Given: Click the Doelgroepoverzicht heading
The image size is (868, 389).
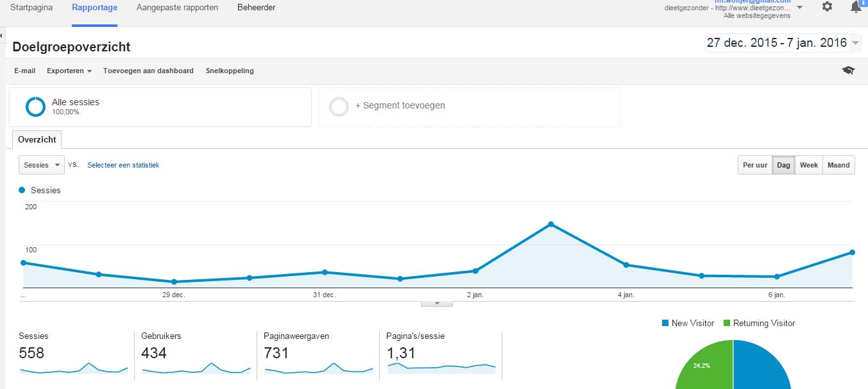Looking at the screenshot, I should pyautogui.click(x=71, y=47).
